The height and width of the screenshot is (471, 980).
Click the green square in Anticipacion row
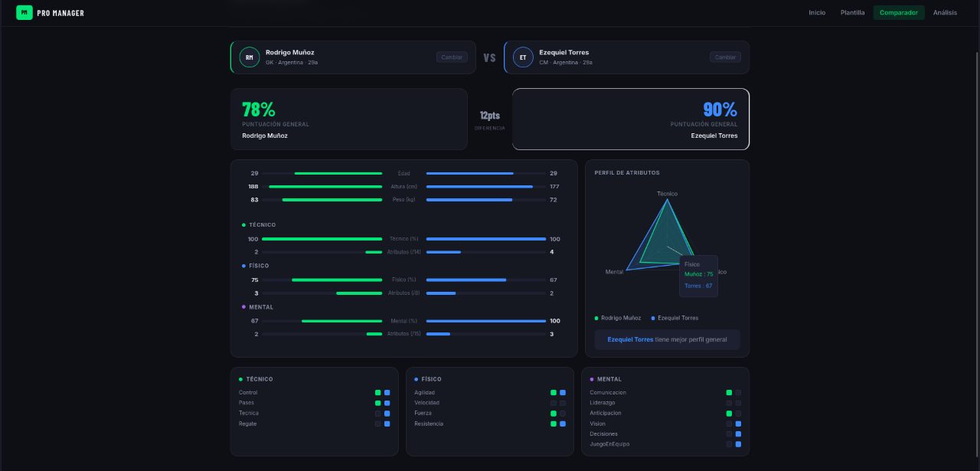click(729, 413)
